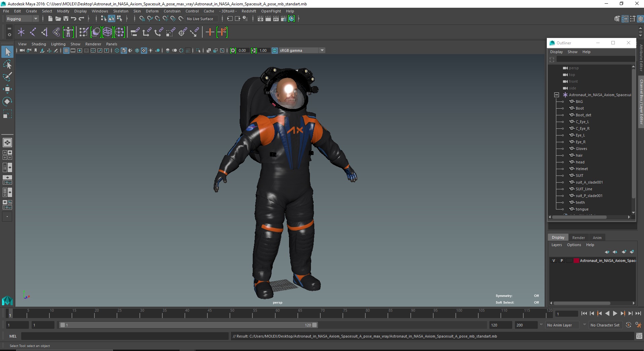Viewport: 644px width, 351px height.
Task: Click the shelf tab selector icon
Action: [x=9, y=28]
